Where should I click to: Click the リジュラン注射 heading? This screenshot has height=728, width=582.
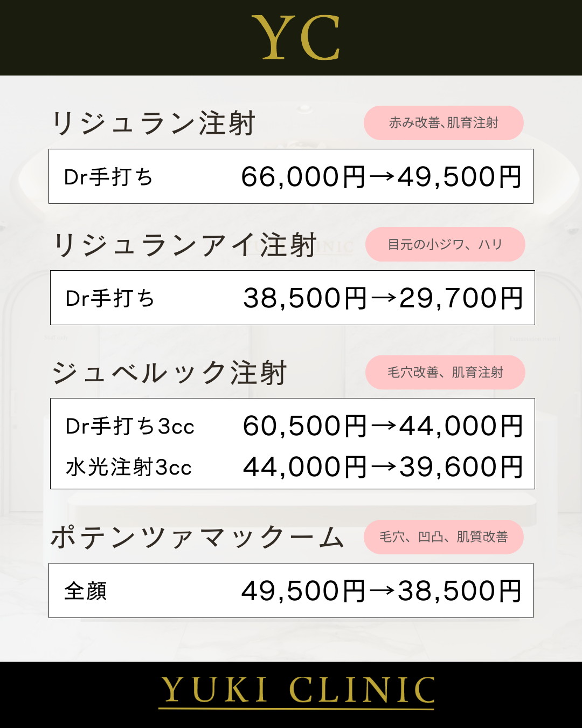(x=153, y=123)
